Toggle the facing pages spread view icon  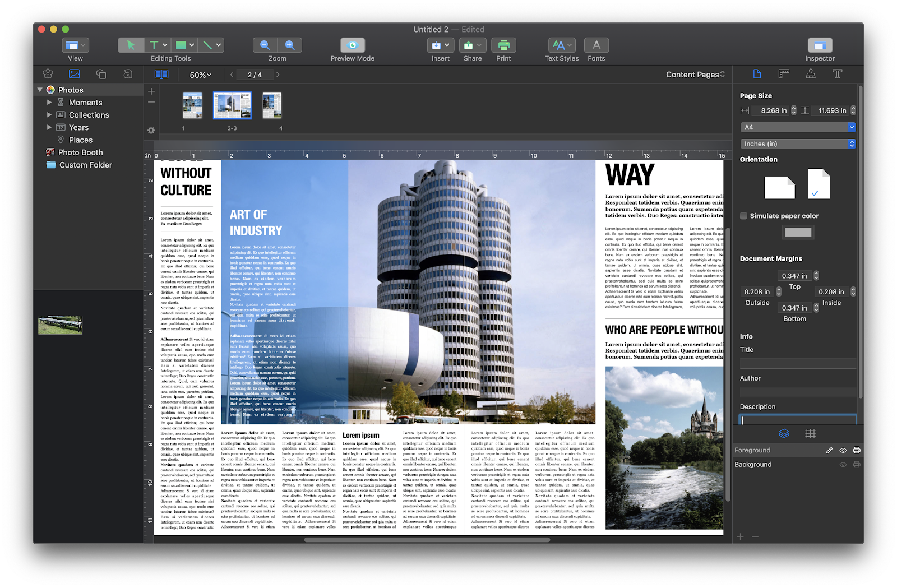tap(161, 75)
